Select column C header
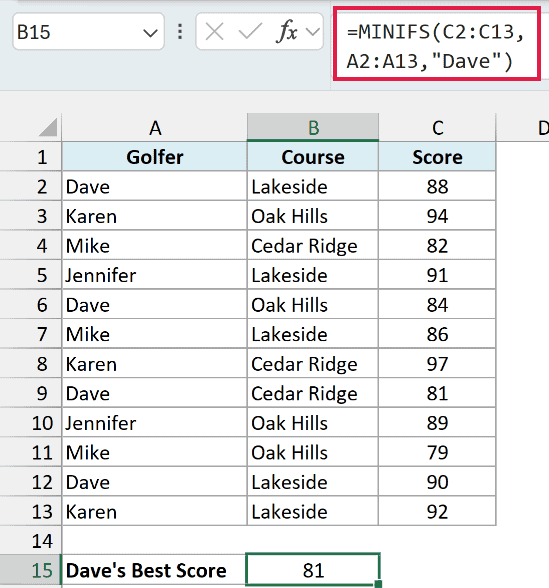Viewport: 549px width, 588px height. pyautogui.click(x=437, y=128)
